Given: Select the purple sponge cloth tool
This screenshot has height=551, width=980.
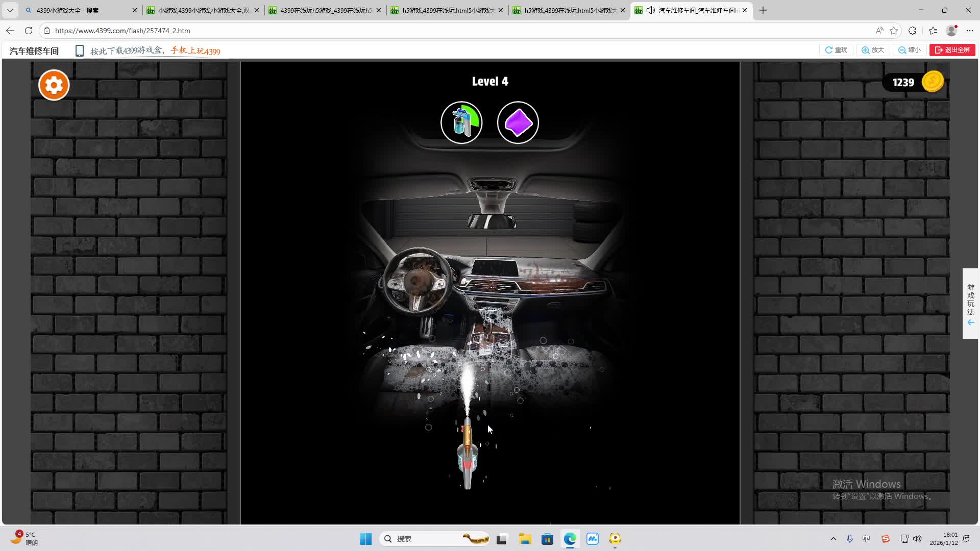Looking at the screenshot, I should pos(518,122).
